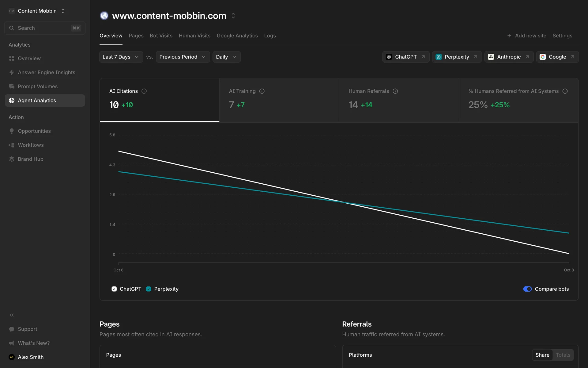
Task: Expand the Previous Period comparison dropdown
Action: coord(183,57)
